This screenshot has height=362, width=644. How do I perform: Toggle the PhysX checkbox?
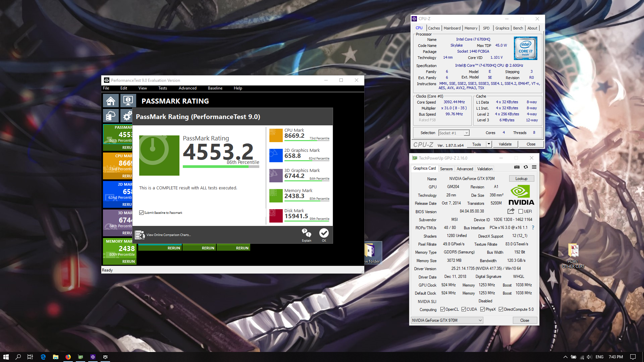[x=482, y=309]
